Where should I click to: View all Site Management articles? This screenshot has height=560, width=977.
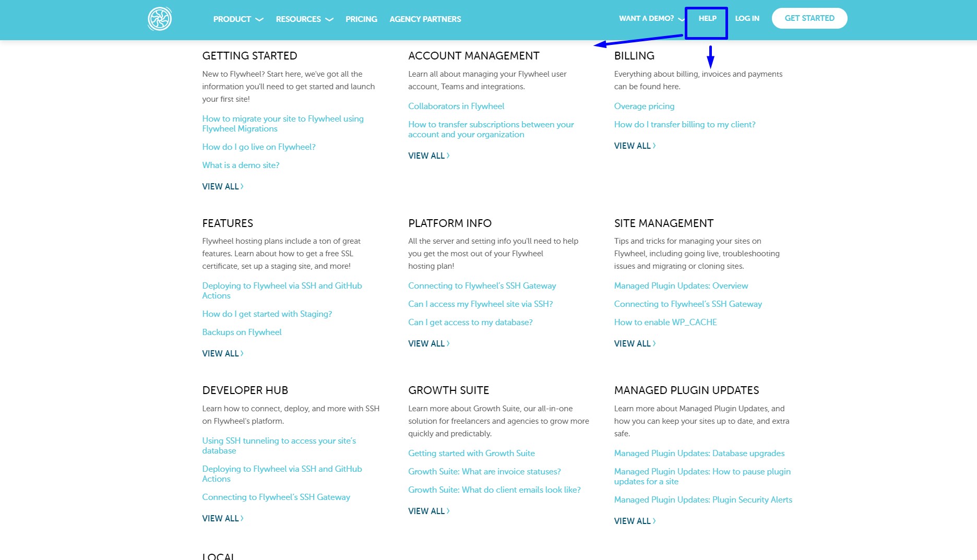tap(635, 343)
